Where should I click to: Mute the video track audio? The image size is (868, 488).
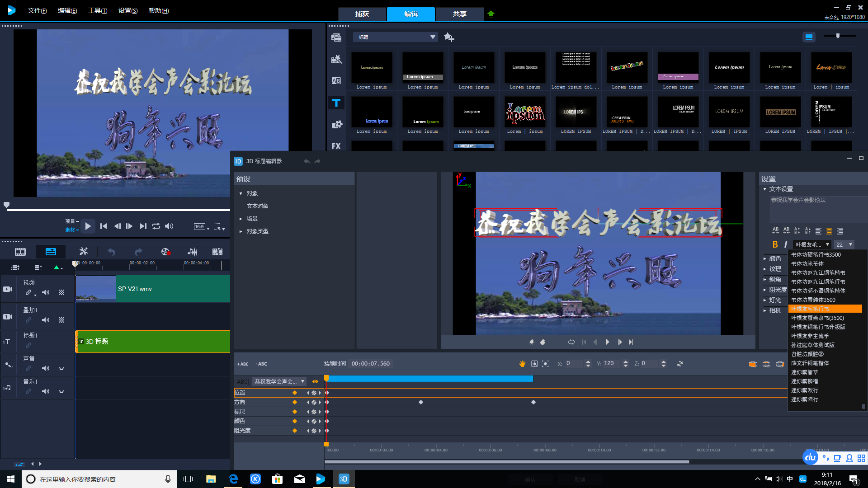click(x=46, y=293)
